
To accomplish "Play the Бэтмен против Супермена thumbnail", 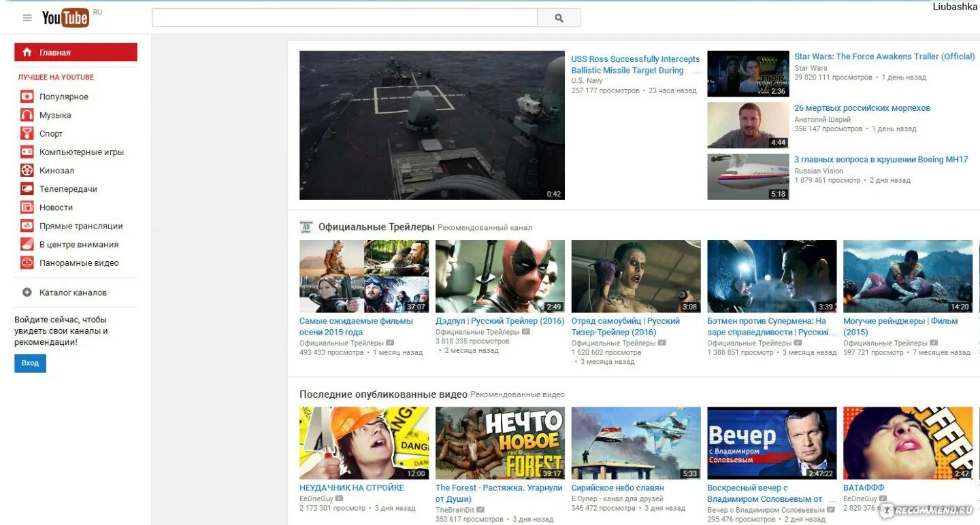I will click(772, 276).
